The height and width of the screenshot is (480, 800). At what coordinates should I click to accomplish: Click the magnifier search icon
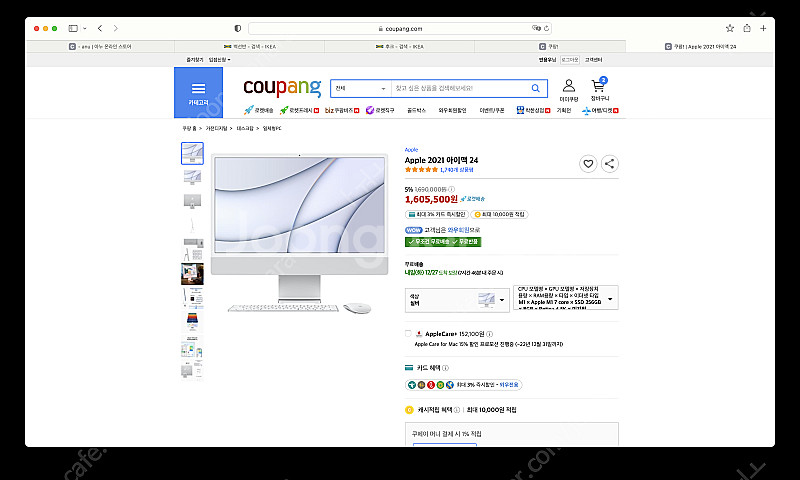pyautogui.click(x=535, y=88)
